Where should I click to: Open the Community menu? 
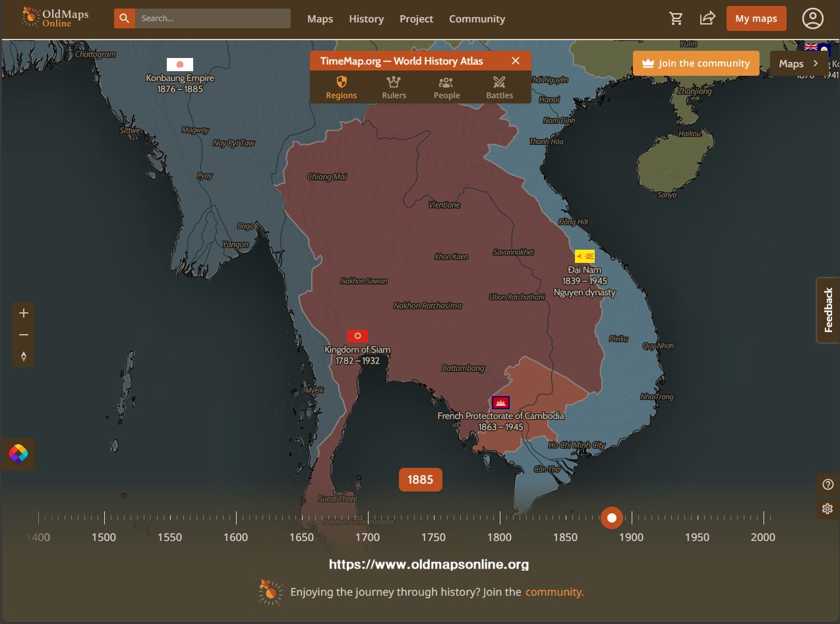coord(477,18)
